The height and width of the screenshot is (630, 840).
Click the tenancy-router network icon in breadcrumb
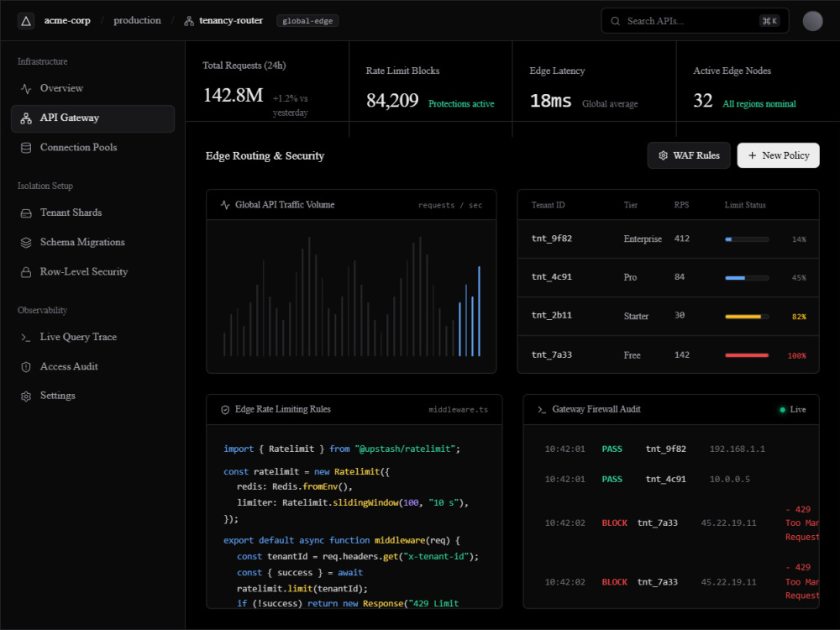(188, 21)
